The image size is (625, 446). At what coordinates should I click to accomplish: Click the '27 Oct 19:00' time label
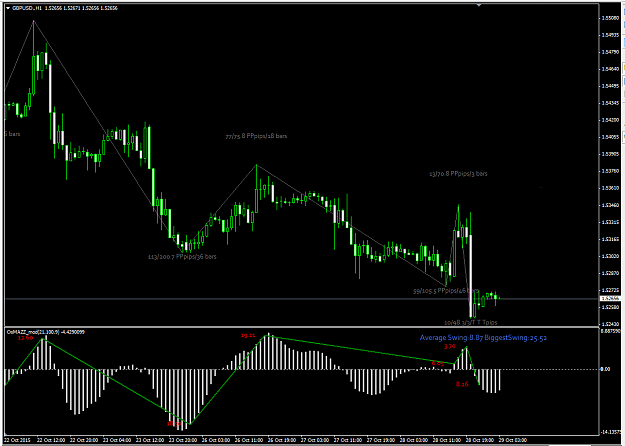tap(382, 440)
